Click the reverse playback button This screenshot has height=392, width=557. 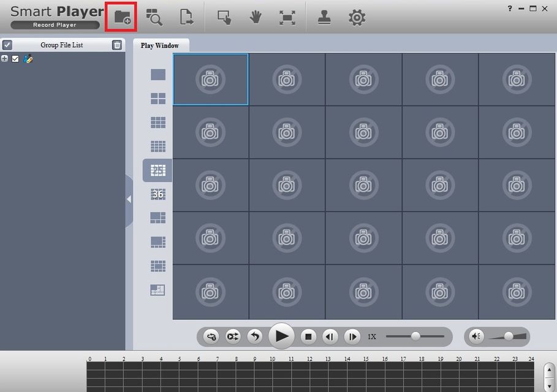pos(255,336)
